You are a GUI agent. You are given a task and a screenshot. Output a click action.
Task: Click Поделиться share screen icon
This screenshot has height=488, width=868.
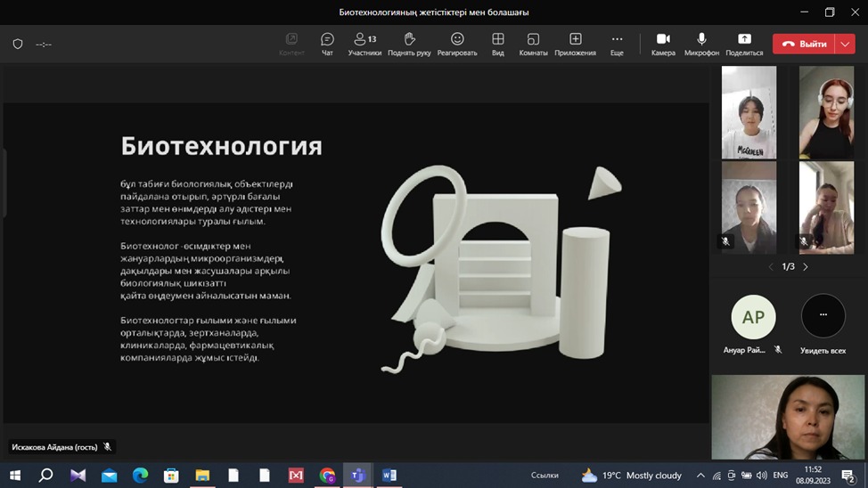click(x=744, y=44)
